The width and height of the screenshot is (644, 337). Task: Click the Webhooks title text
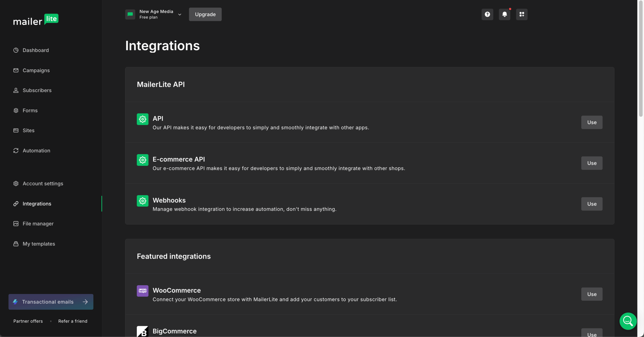(169, 200)
